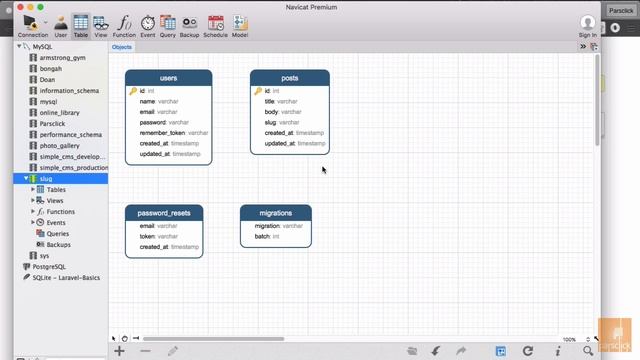Screen dimensions: 640x360
Task: Click the info icon in bottom bar
Action: 558,351
